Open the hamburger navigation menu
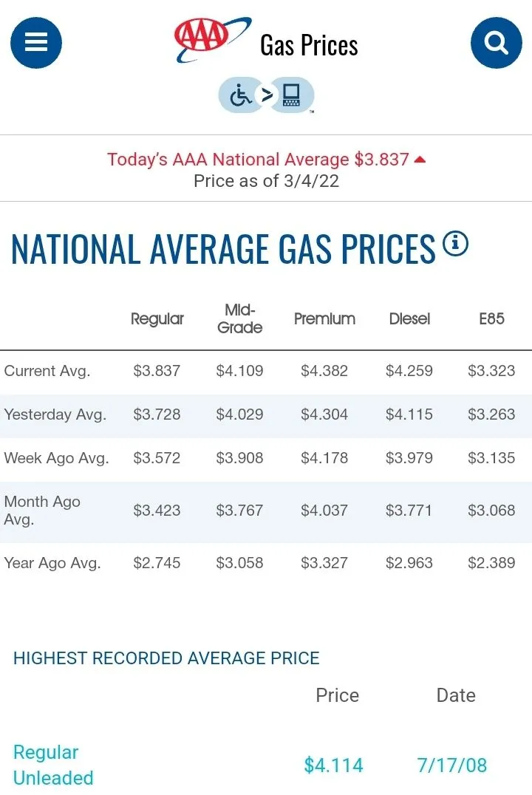 click(36, 42)
